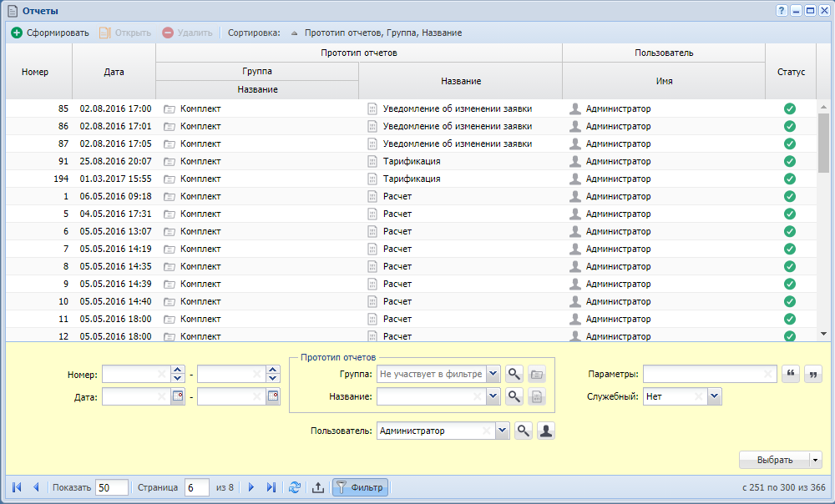Clear Пользователь field with the X
Image resolution: width=835 pixels, height=504 pixels.
486,431
